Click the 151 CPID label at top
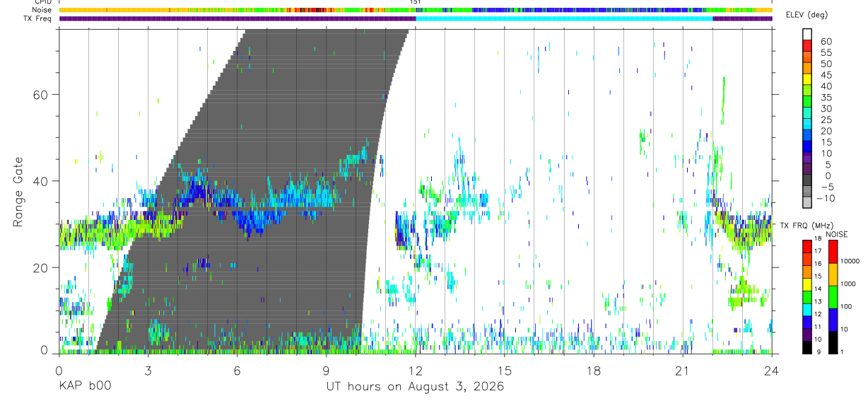Screen dimensions: 868x401 click(416, 2)
